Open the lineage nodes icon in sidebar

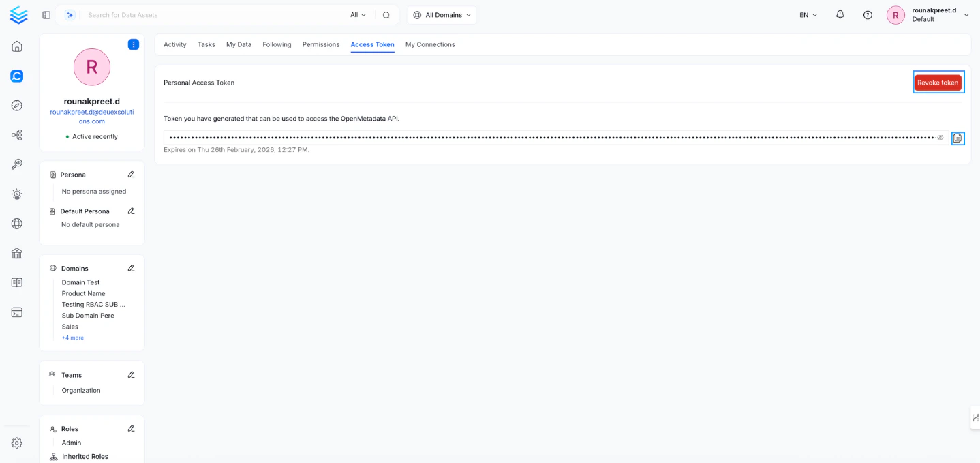click(17, 135)
